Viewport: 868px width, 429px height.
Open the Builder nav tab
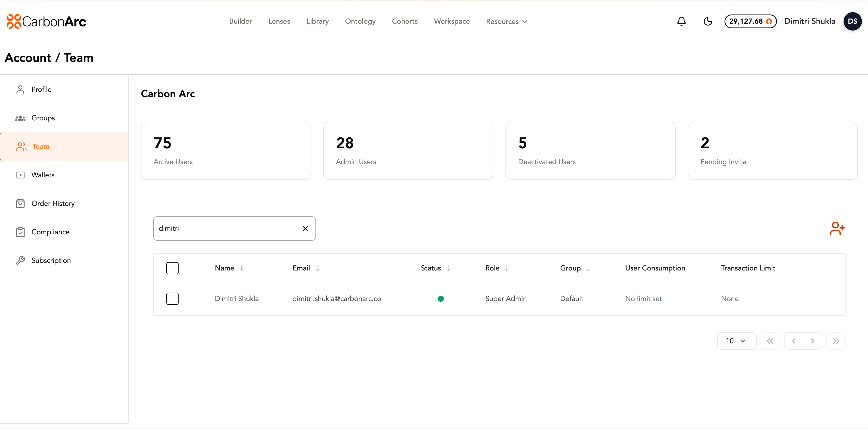click(x=240, y=21)
